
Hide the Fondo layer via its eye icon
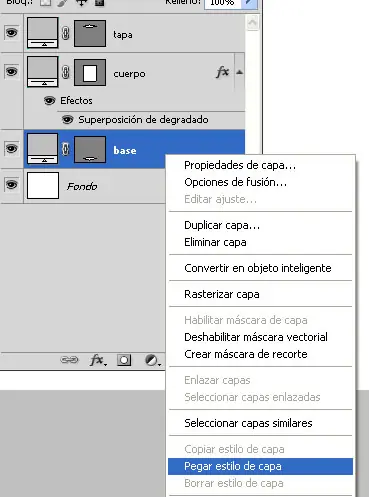coord(11,185)
